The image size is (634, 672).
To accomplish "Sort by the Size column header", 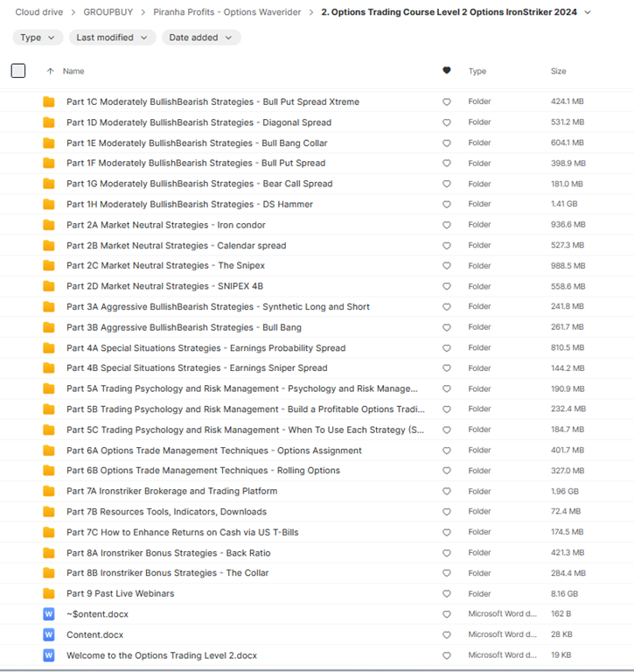I will tap(558, 71).
